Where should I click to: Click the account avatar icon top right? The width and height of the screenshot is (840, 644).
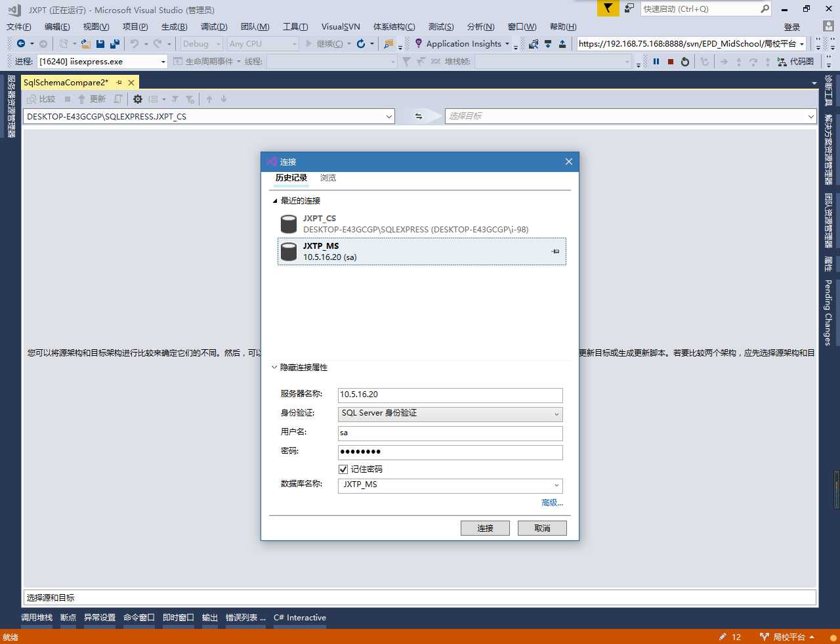[x=828, y=26]
